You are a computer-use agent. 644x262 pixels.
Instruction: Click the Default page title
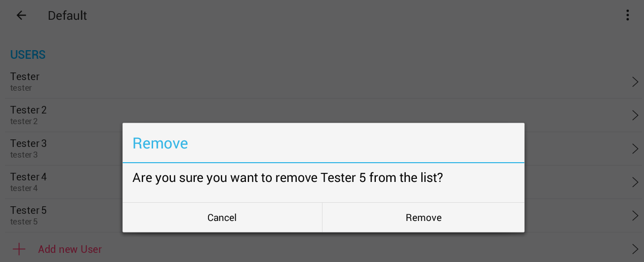pyautogui.click(x=67, y=16)
